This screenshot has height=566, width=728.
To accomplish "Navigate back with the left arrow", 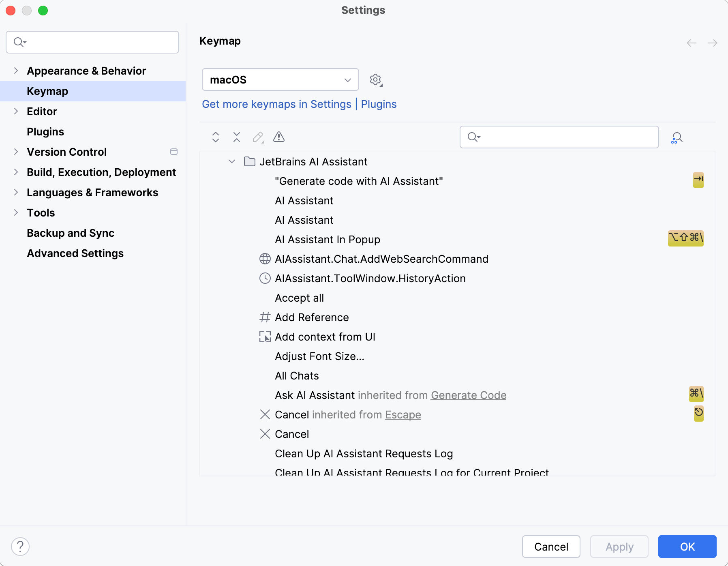I will pos(691,43).
